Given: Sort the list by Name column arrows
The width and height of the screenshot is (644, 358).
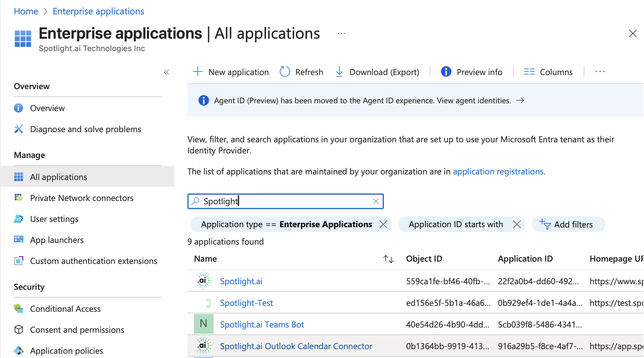Looking at the screenshot, I should (x=388, y=259).
